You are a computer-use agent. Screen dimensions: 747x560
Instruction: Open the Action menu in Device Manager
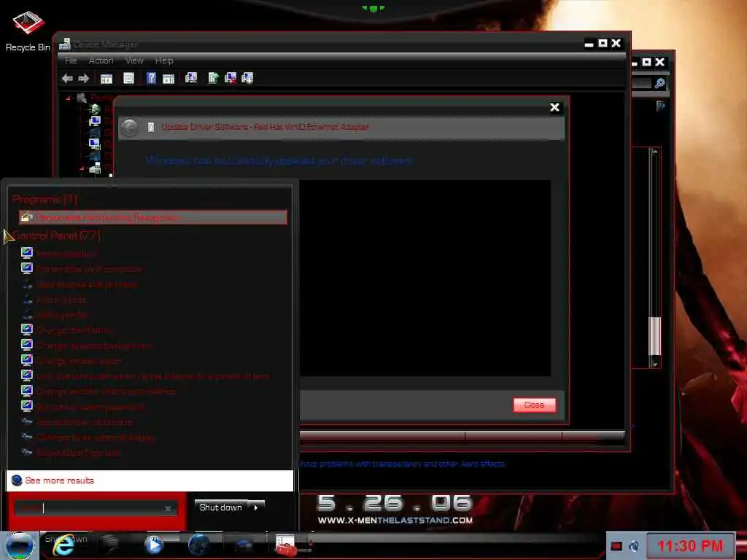tap(101, 61)
